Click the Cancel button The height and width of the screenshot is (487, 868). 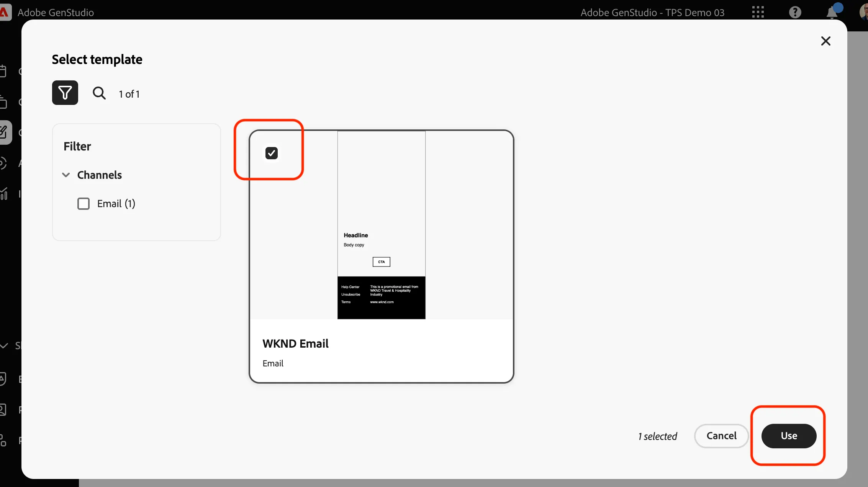click(x=722, y=436)
